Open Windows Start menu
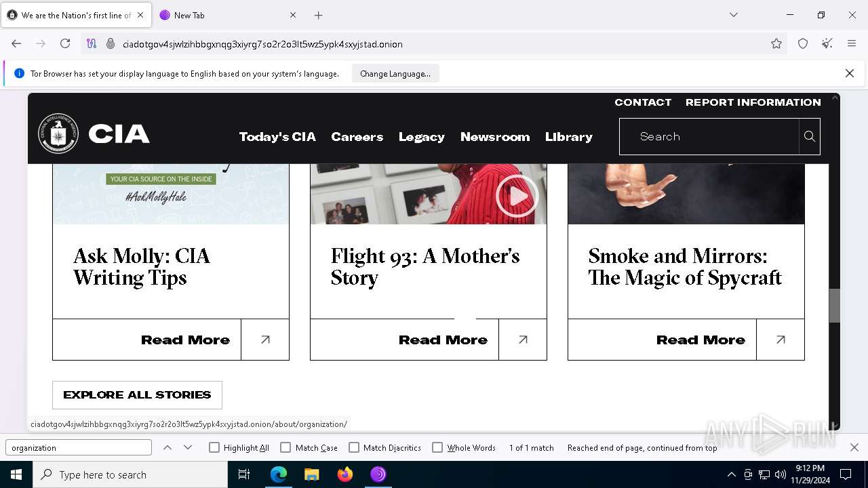 (x=16, y=474)
